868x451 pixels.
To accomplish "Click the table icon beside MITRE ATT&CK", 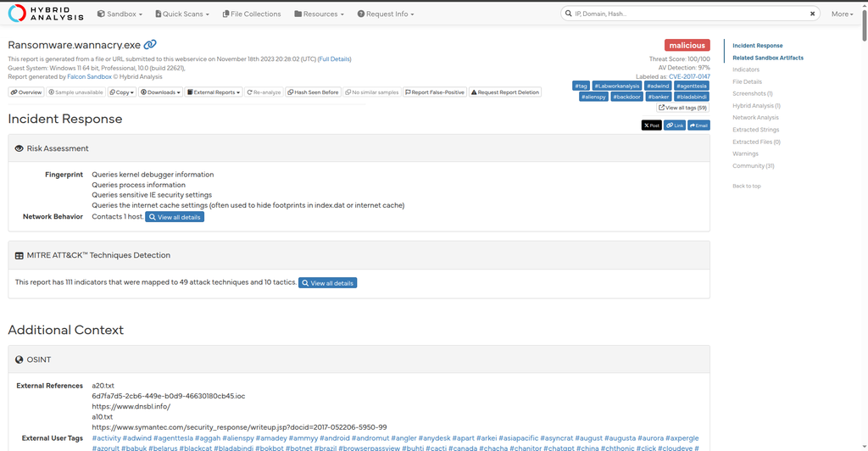I will click(19, 256).
